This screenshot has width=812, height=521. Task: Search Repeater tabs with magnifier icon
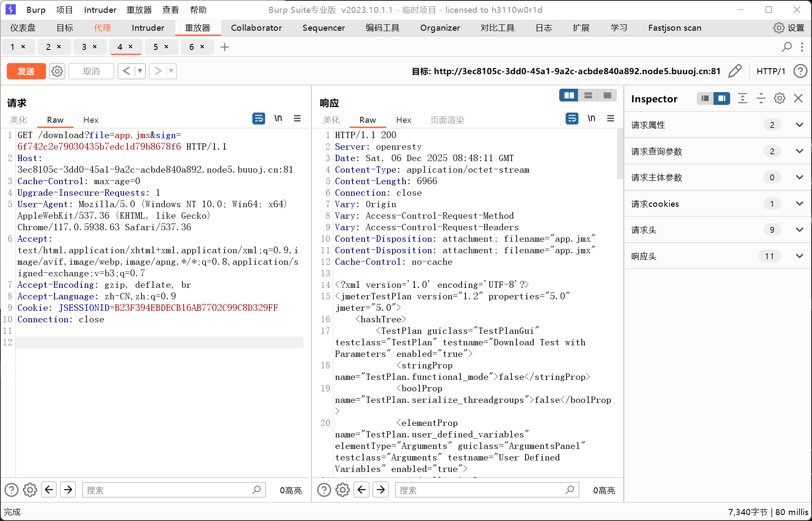tap(786, 47)
